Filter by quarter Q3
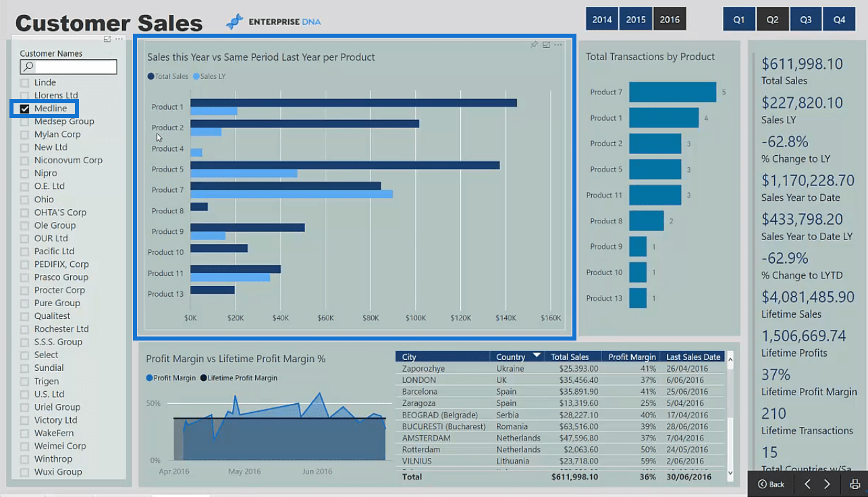The width and height of the screenshot is (868, 497). tap(806, 20)
